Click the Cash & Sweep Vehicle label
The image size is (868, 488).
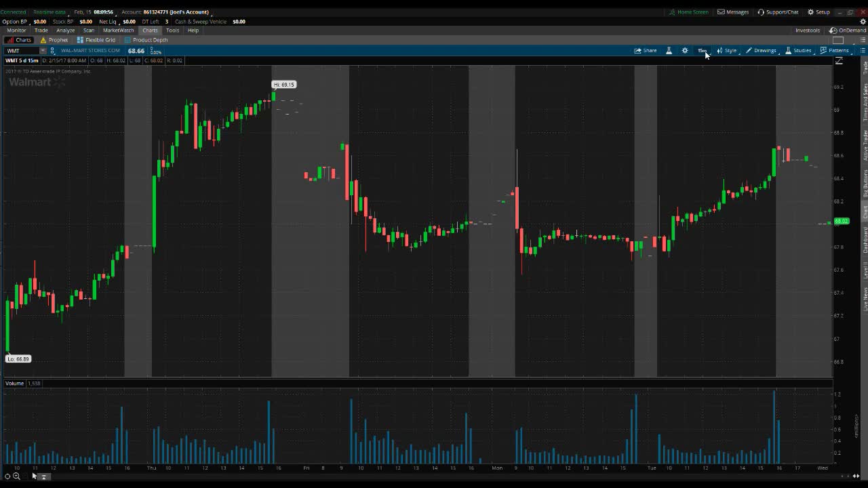[201, 22]
